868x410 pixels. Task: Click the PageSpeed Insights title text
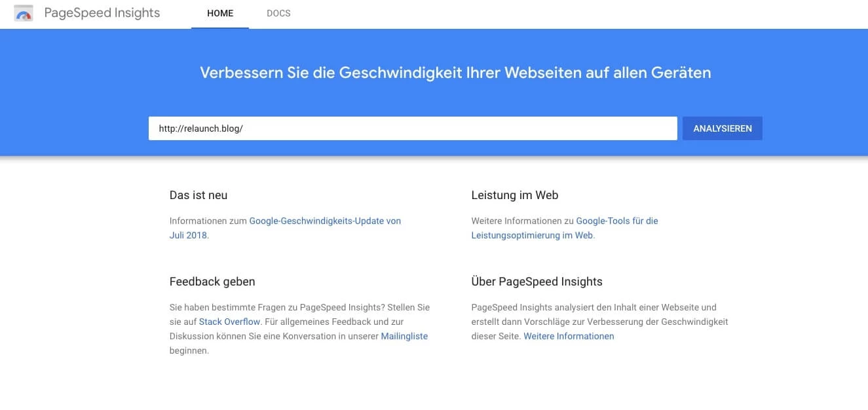[102, 13]
